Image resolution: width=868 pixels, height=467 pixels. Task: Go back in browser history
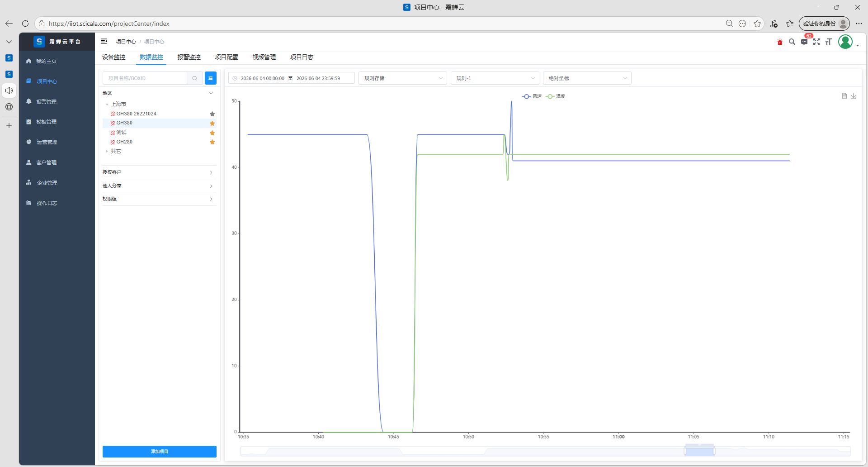coord(9,24)
